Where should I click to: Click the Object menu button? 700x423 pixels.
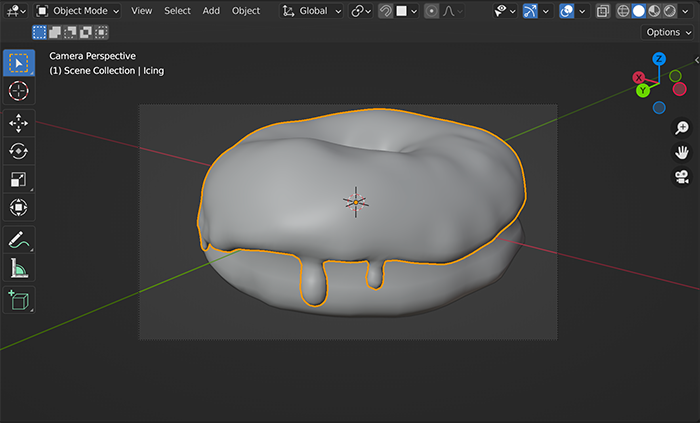coord(246,11)
